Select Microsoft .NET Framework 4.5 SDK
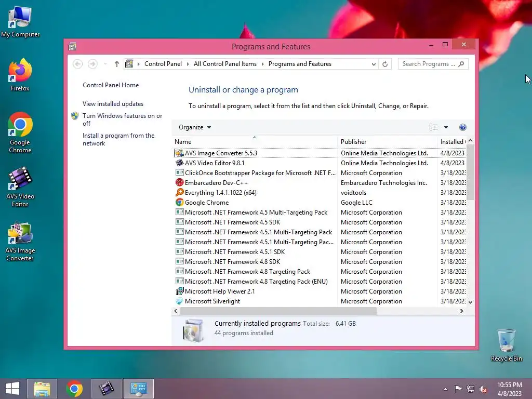The height and width of the screenshot is (399, 532). 320,222
